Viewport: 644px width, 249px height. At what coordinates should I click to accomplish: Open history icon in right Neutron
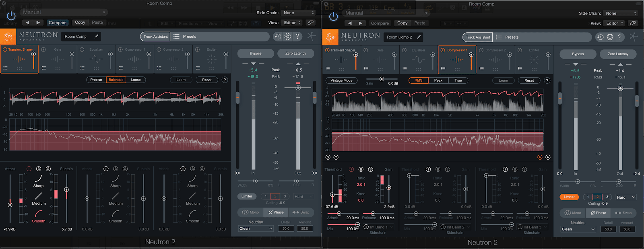600,37
